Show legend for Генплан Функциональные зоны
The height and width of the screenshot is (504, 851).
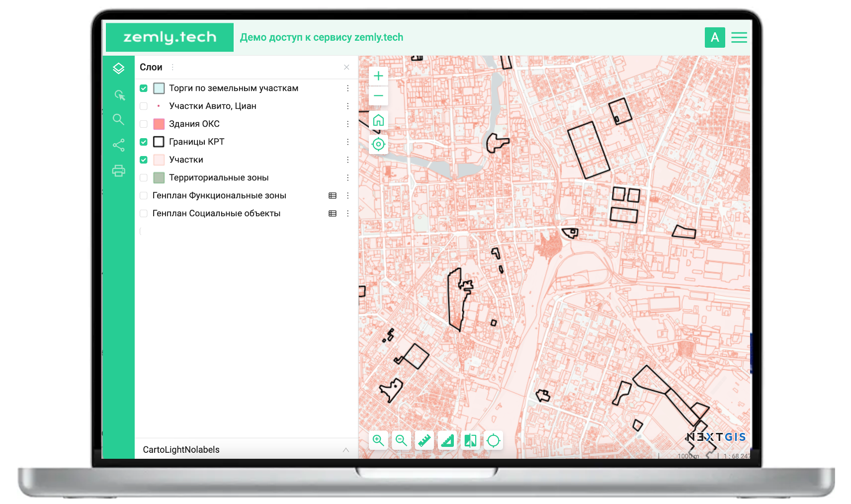pyautogui.click(x=333, y=196)
